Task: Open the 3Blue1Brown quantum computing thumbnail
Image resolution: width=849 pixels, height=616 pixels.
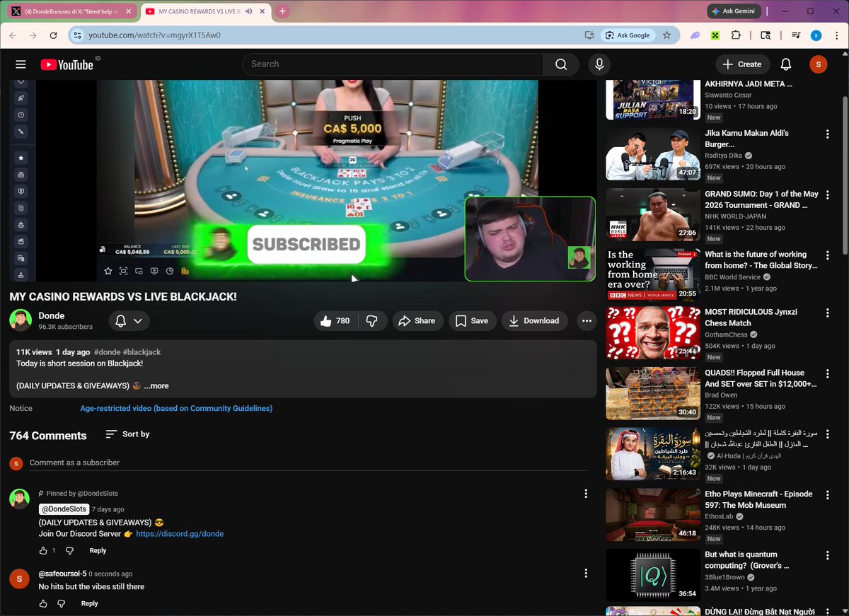Action: coord(653,575)
